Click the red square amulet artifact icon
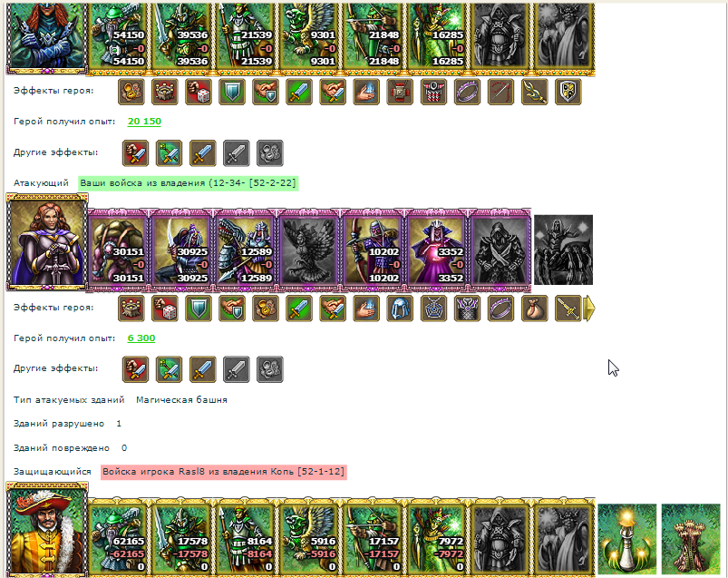 pos(400,92)
